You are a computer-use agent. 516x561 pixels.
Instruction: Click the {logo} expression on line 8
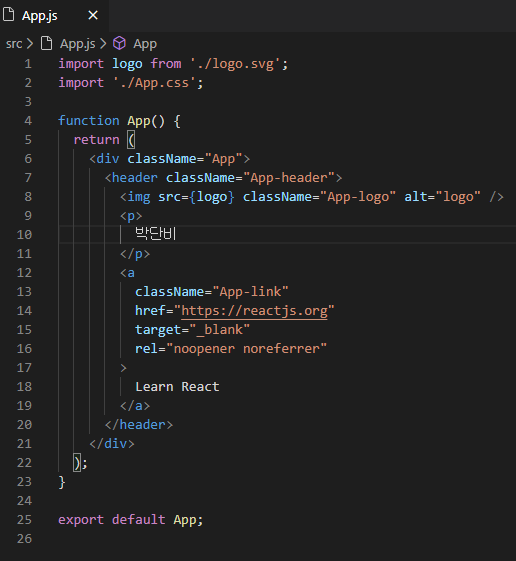click(212, 197)
